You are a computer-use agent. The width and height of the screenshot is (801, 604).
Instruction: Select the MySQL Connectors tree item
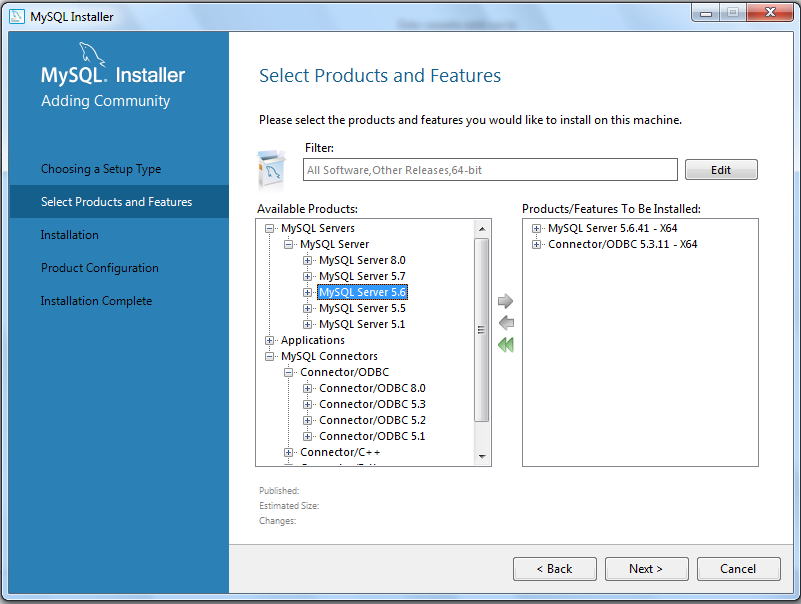(329, 357)
